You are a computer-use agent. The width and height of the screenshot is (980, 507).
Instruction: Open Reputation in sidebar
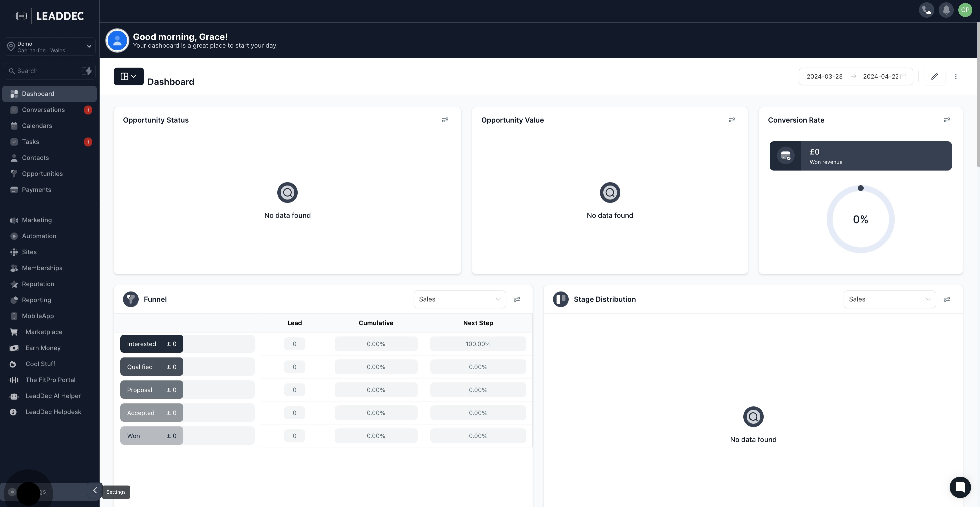(49, 284)
